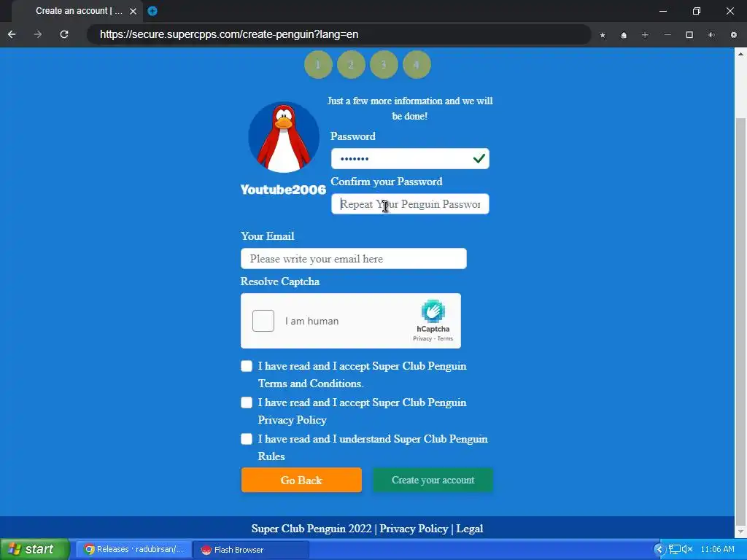Click the green checkmark in the Password field

(x=479, y=158)
